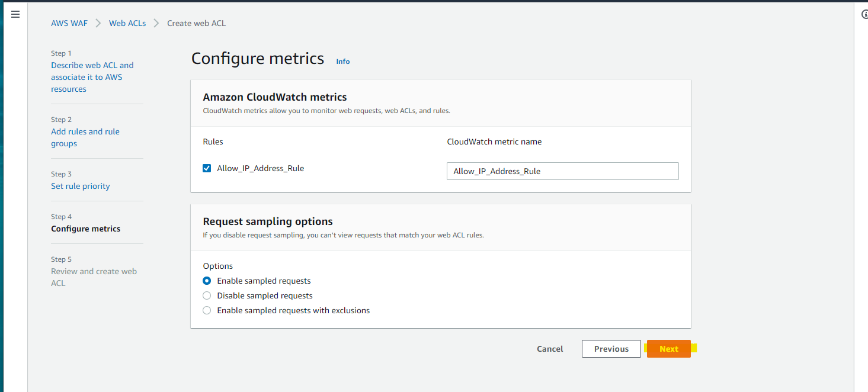Viewport: 868px width, 392px height.
Task: Focus the CloudWatch metric name field
Action: 562,171
